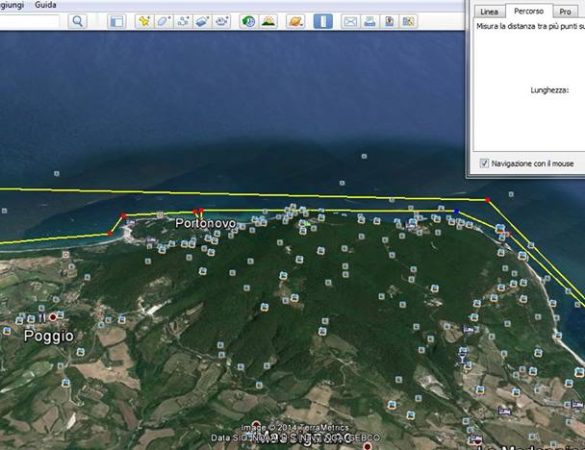Toggle Navigazione con il mouse checkbox
585x450 pixels.
point(484,163)
